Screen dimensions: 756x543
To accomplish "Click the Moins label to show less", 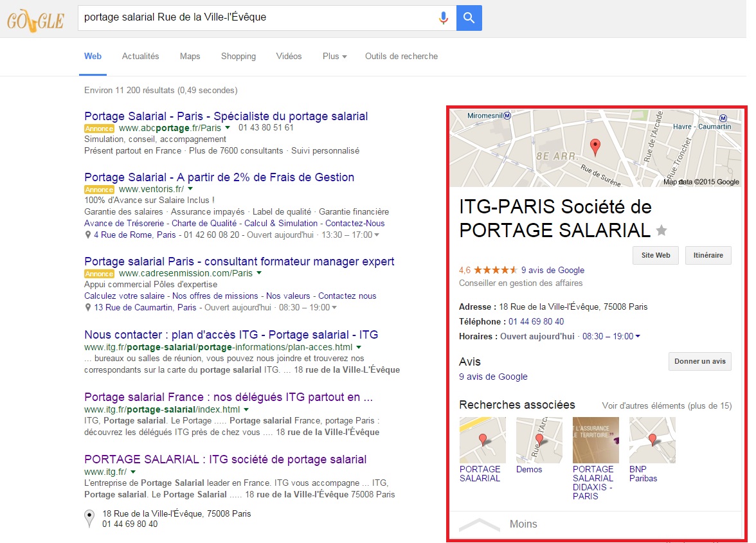I will (523, 524).
